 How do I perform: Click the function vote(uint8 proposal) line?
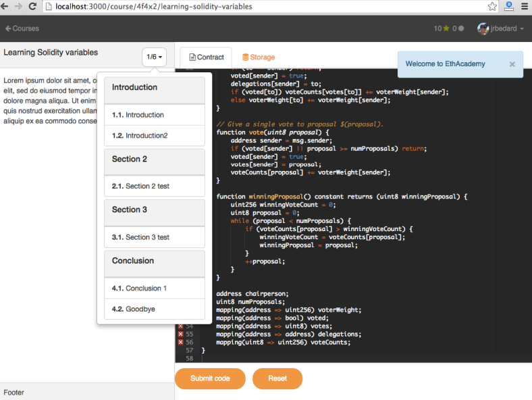[x=273, y=132]
